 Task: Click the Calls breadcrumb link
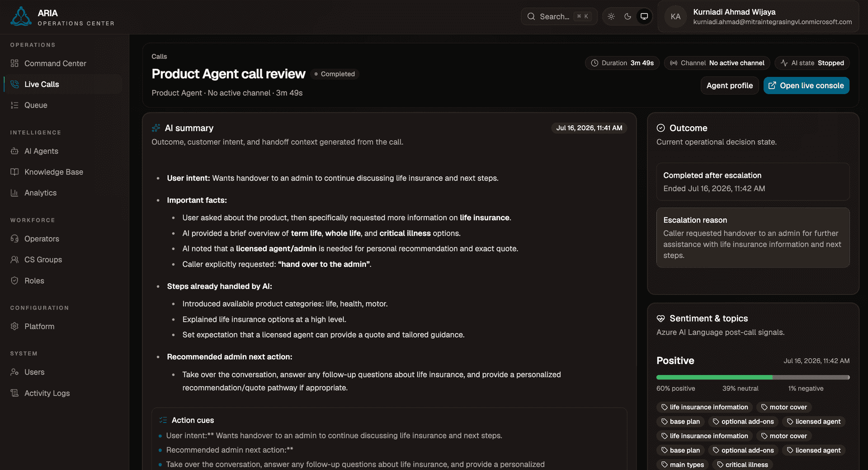(159, 57)
